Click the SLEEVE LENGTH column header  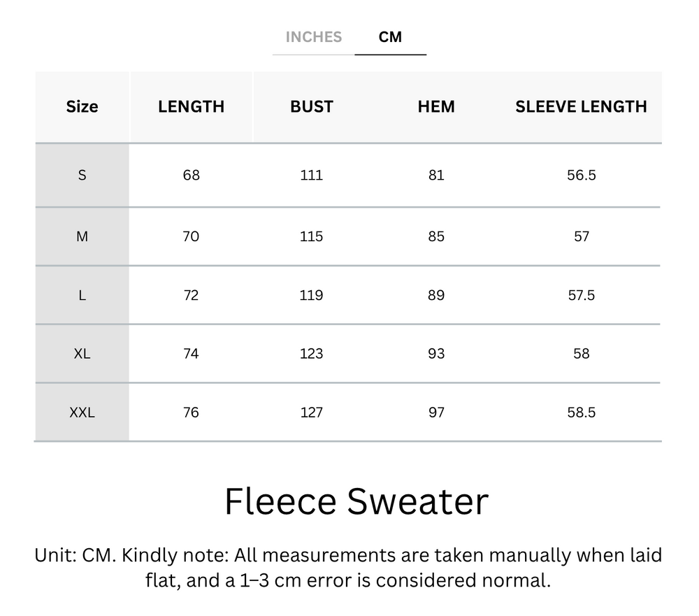[x=581, y=107]
